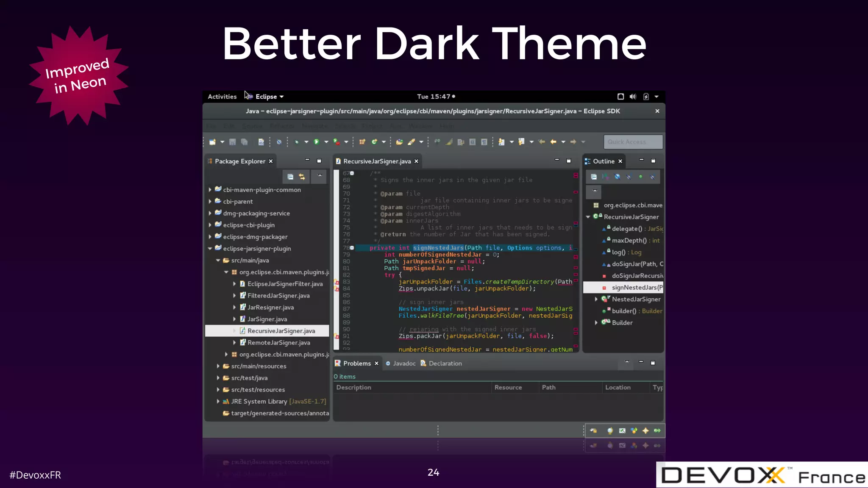The height and width of the screenshot is (488, 868).
Task: Open the Run button dropdown arrow
Action: click(326, 142)
